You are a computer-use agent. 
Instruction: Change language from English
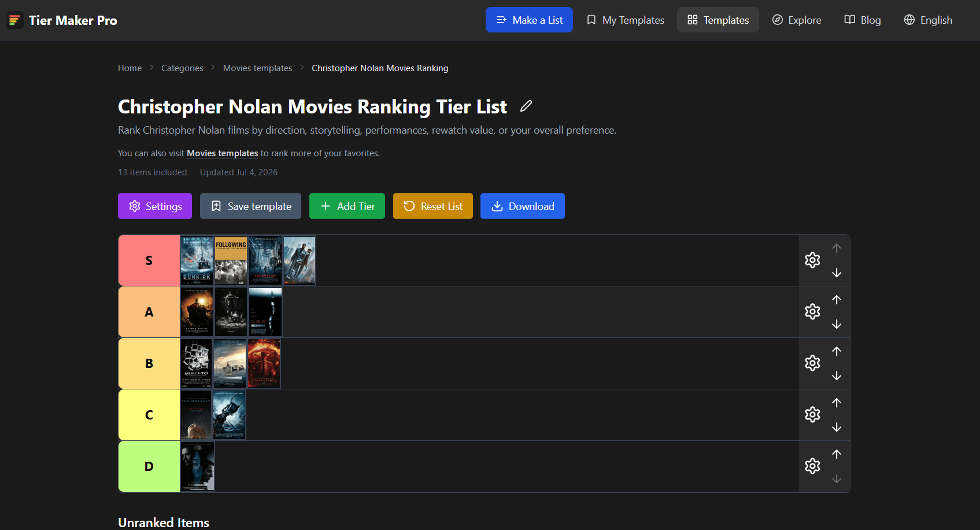click(928, 20)
